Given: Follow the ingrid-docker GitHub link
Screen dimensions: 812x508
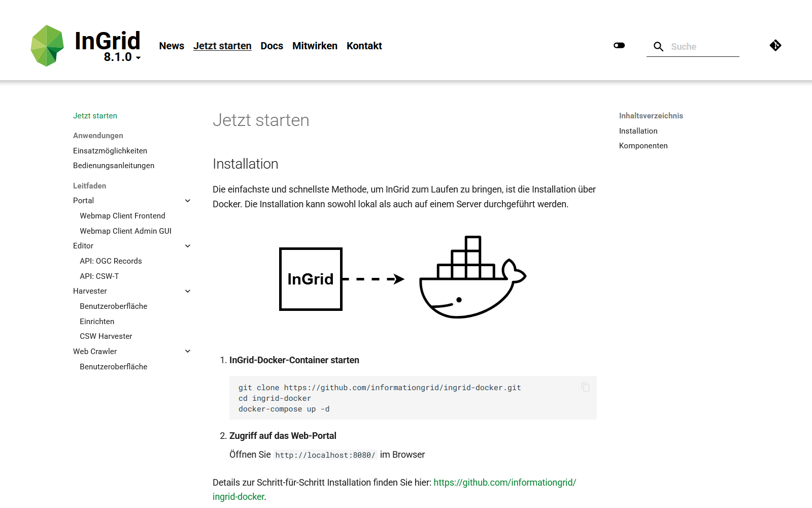Looking at the screenshot, I should (504, 483).
